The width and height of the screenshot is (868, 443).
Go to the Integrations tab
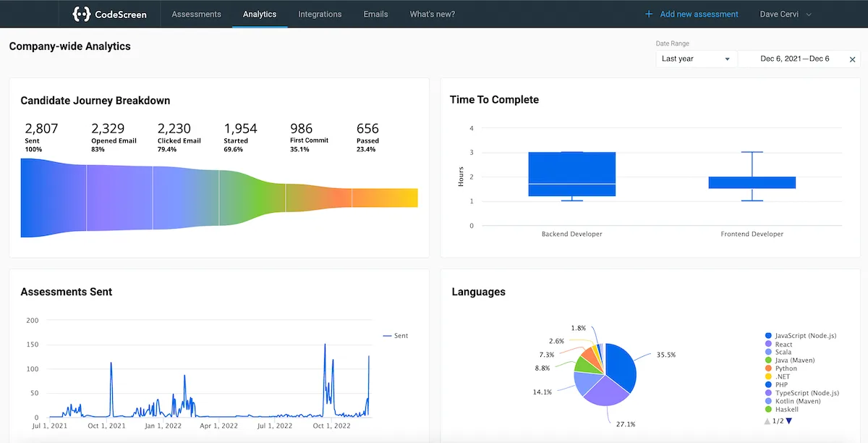point(320,14)
